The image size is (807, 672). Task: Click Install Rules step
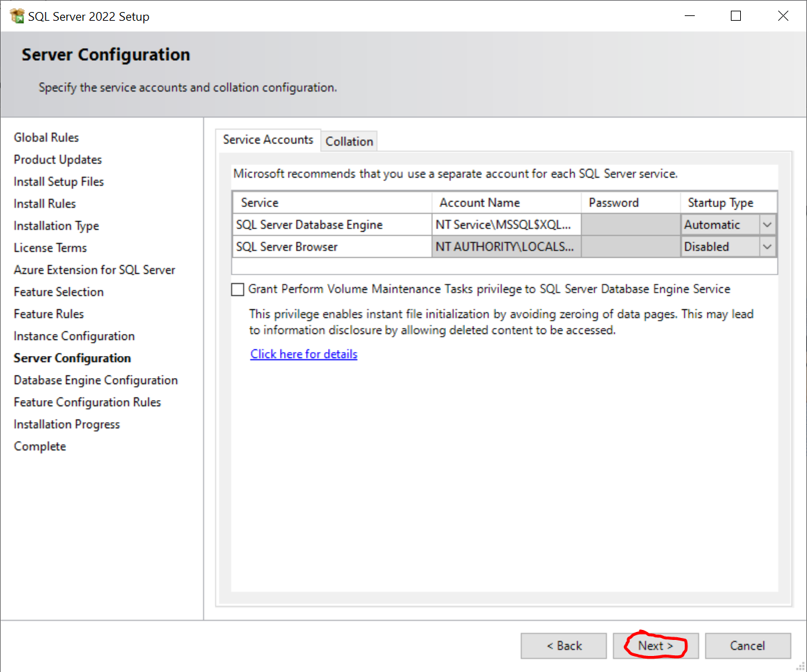pyautogui.click(x=45, y=204)
